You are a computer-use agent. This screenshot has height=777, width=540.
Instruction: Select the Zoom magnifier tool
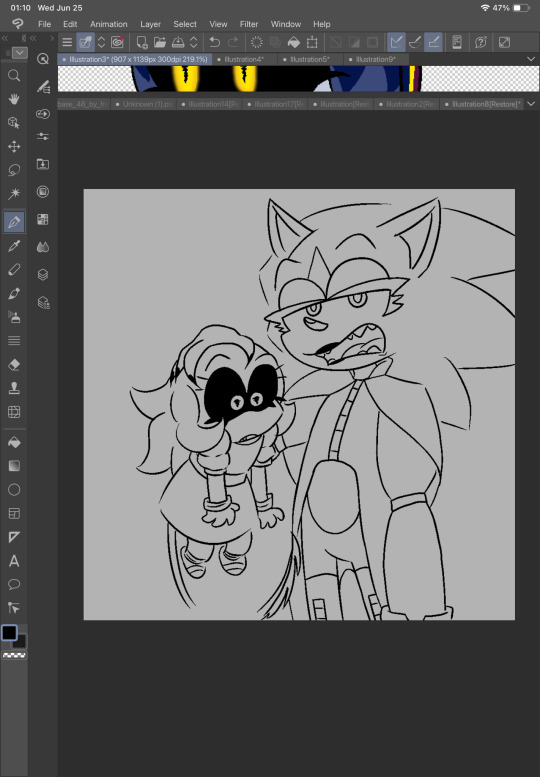tap(14, 75)
